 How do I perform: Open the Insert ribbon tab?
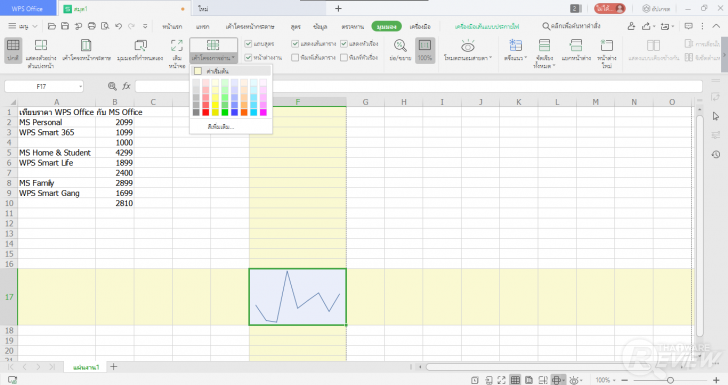point(202,26)
